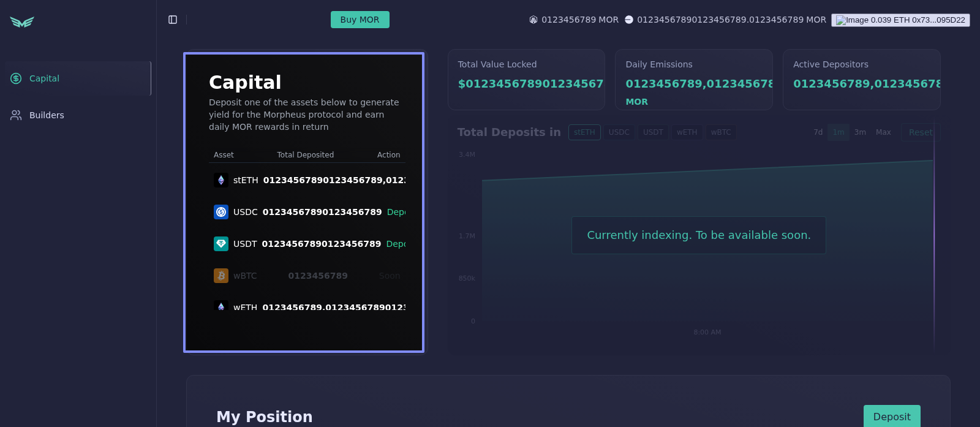The height and width of the screenshot is (427, 980).
Task: Click the USDC coin icon
Action: pyautogui.click(x=221, y=212)
